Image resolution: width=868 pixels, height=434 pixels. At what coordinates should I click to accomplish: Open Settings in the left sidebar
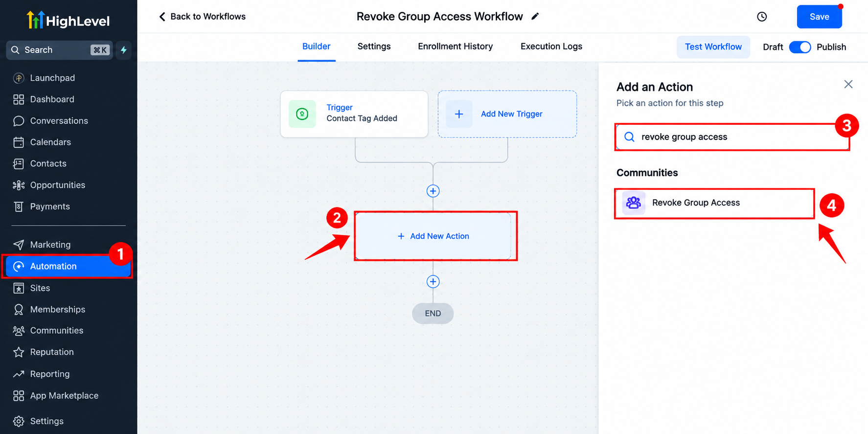46,421
